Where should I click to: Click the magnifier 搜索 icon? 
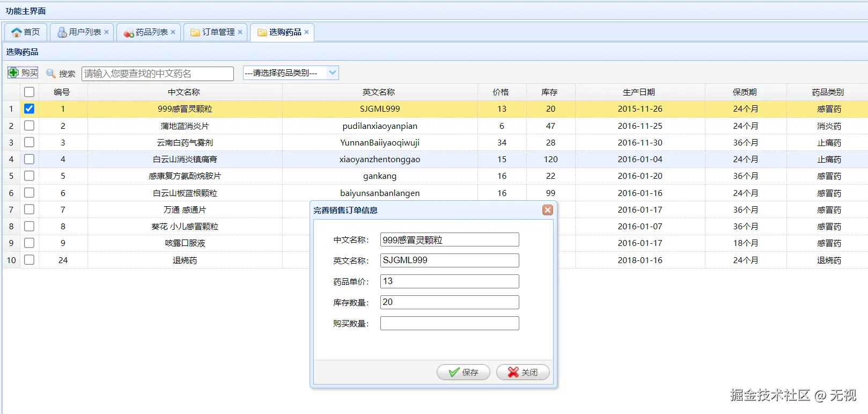pos(51,74)
